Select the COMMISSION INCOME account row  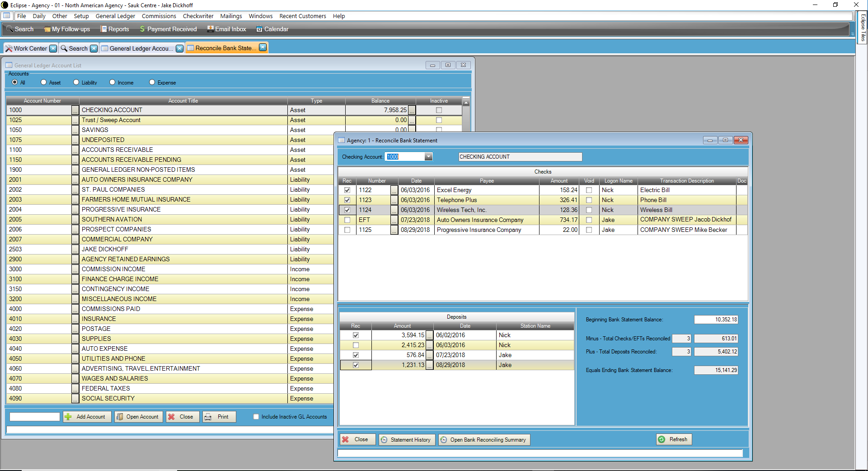tap(170, 269)
